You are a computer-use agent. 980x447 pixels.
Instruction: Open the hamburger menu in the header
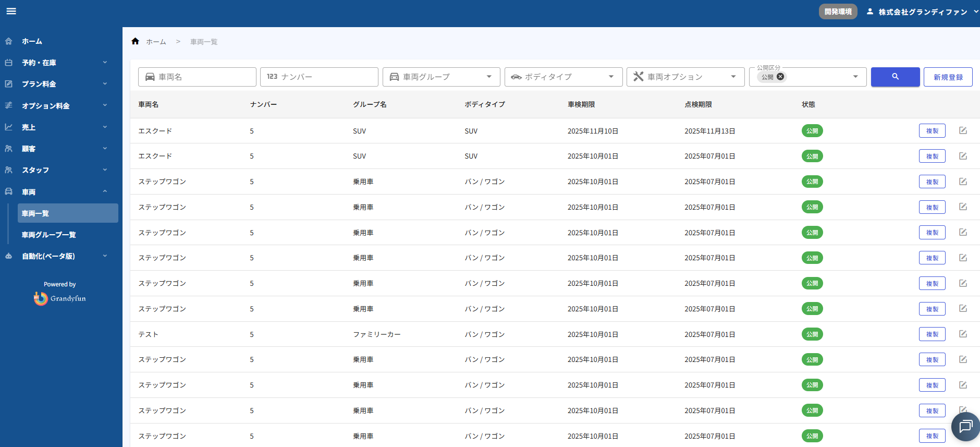[x=11, y=11]
